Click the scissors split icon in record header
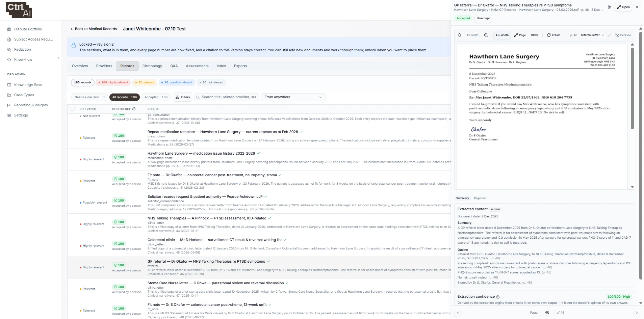This screenshot has width=644, height=319. tap(610, 7)
